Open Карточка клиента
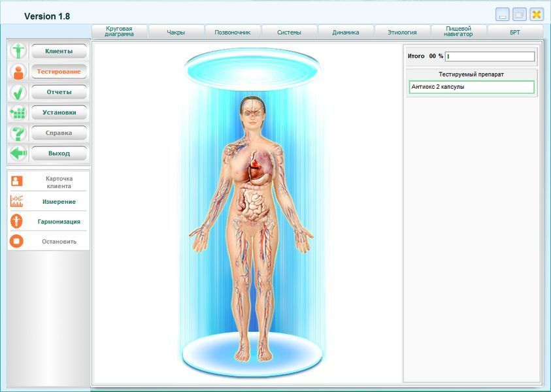Screen dimensions: 551x392 click(x=59, y=182)
